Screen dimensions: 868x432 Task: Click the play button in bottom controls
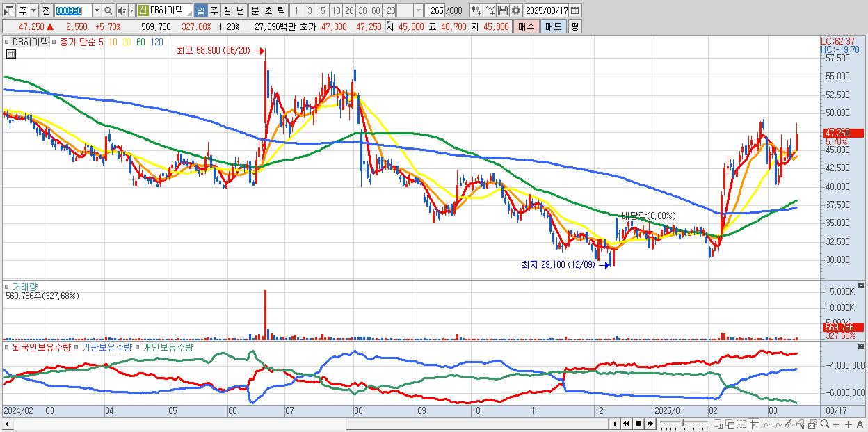[x=616, y=424]
